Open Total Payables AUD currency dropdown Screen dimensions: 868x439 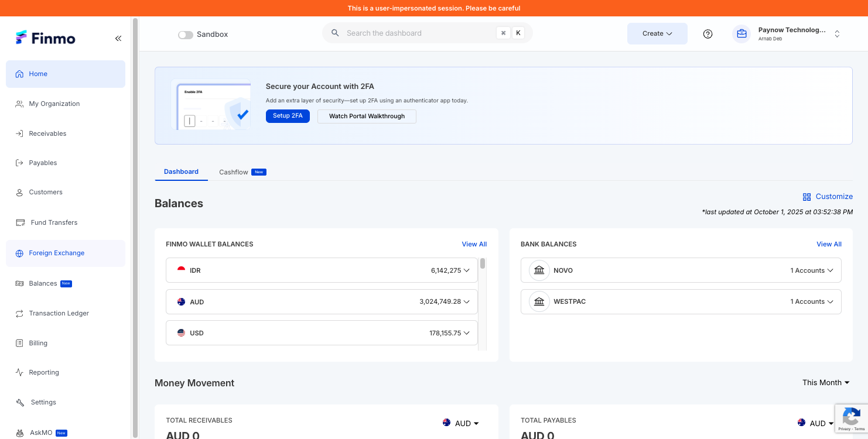(816, 423)
